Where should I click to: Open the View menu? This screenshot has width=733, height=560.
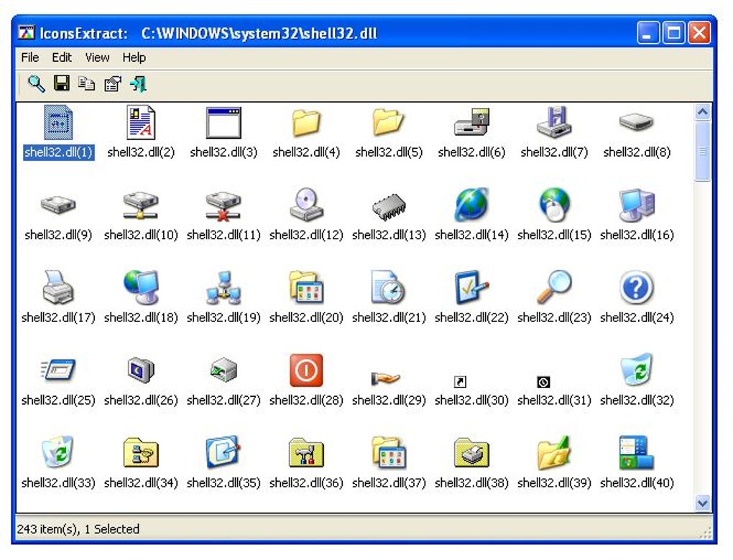point(97,58)
